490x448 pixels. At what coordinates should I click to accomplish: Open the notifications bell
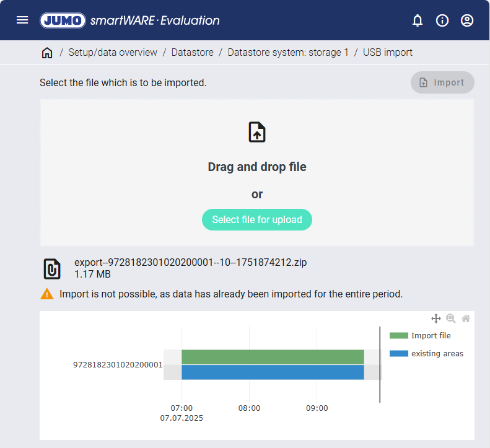418,20
